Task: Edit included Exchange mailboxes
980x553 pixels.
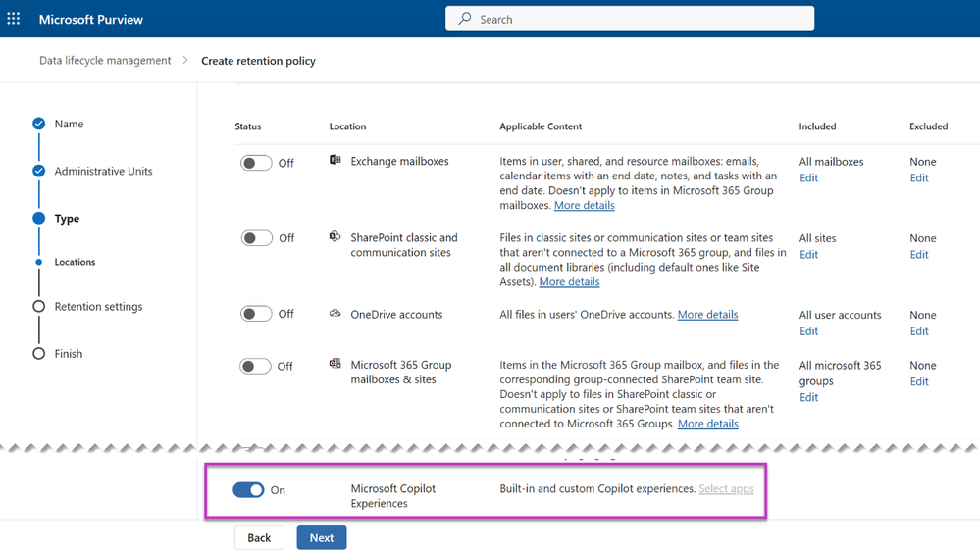Action: [x=808, y=177]
